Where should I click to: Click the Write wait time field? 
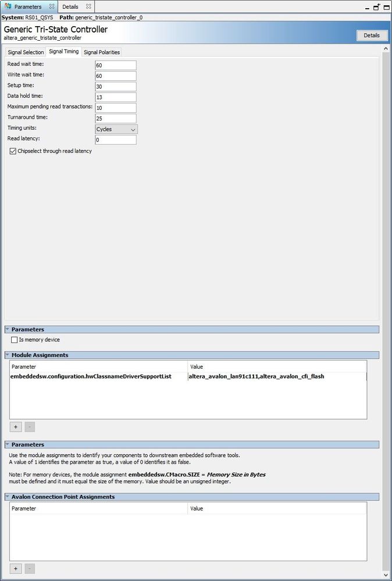click(116, 76)
